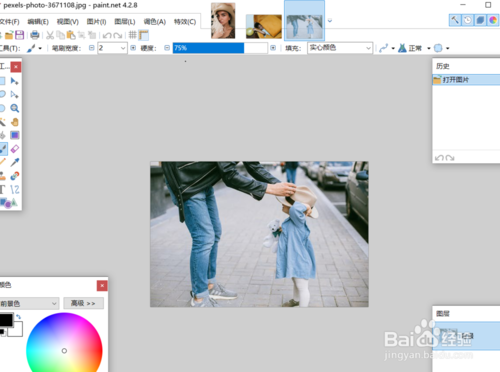Click the 高级 >> button

click(83, 303)
